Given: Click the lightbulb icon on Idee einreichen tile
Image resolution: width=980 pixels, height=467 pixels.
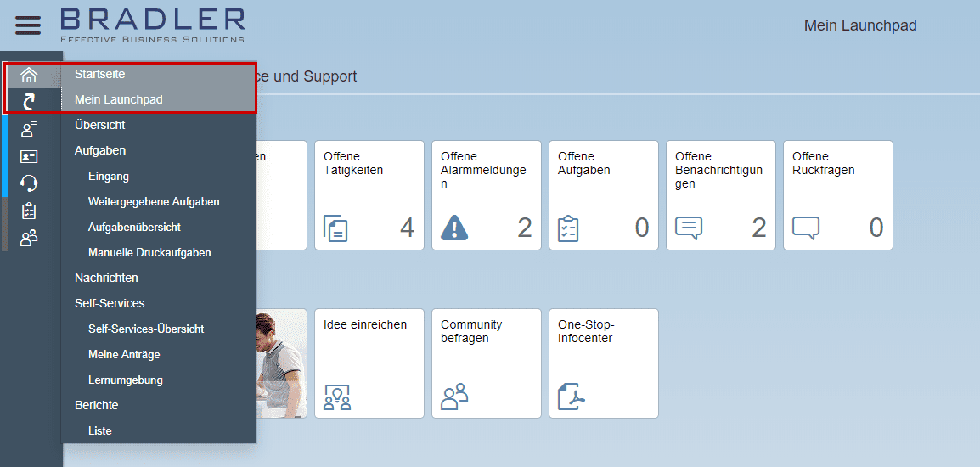Looking at the screenshot, I should coord(337,397).
